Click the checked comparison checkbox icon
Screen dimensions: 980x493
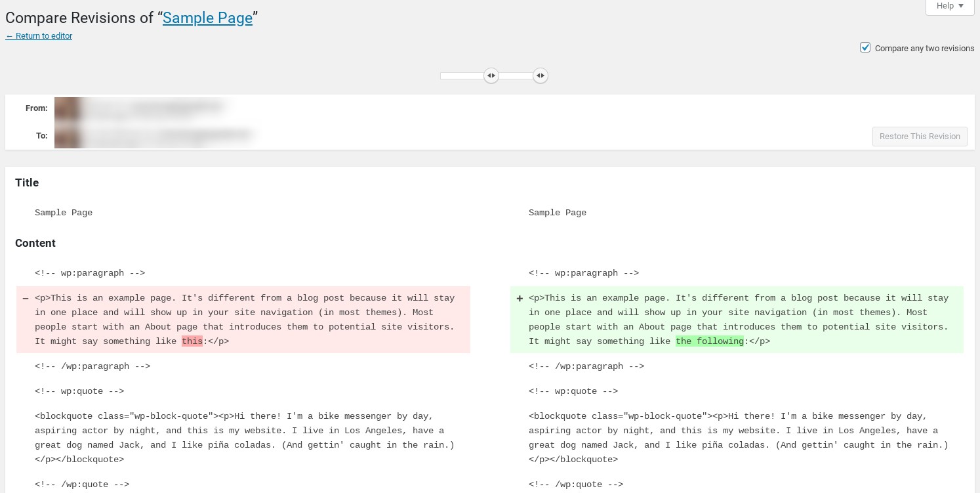[865, 47]
